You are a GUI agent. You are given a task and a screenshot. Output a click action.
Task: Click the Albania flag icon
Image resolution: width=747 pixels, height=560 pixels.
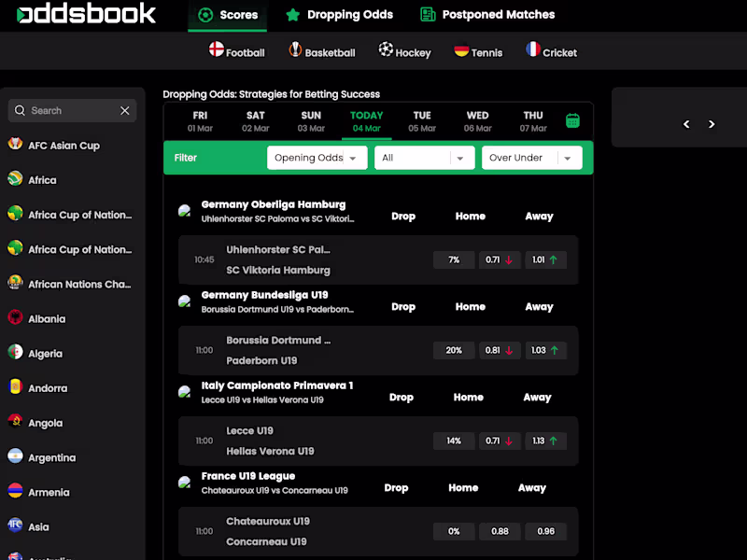(15, 316)
